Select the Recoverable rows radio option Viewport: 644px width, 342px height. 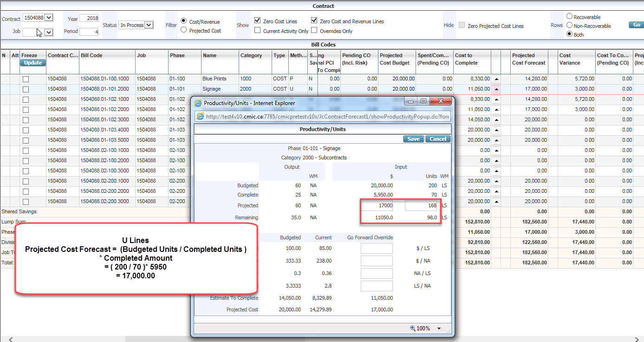tap(569, 17)
